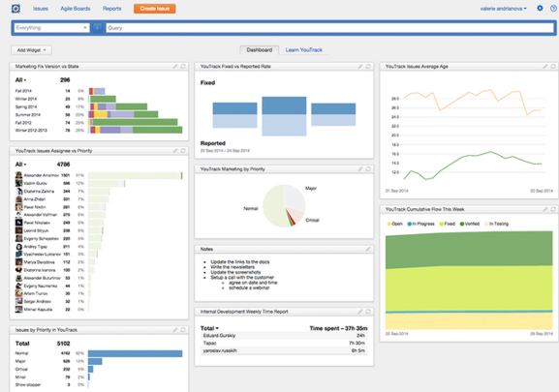Expand the Total dropdown in Time Report

(x=209, y=328)
